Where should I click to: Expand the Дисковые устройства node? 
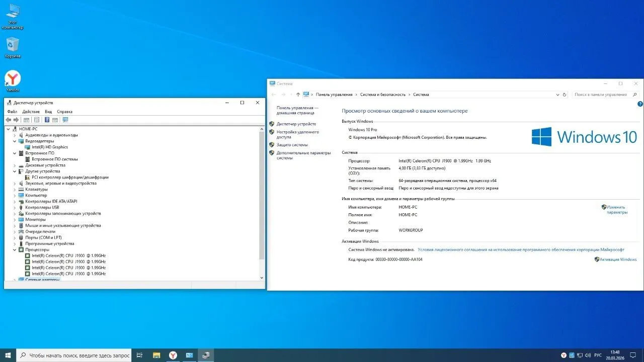[x=15, y=165]
